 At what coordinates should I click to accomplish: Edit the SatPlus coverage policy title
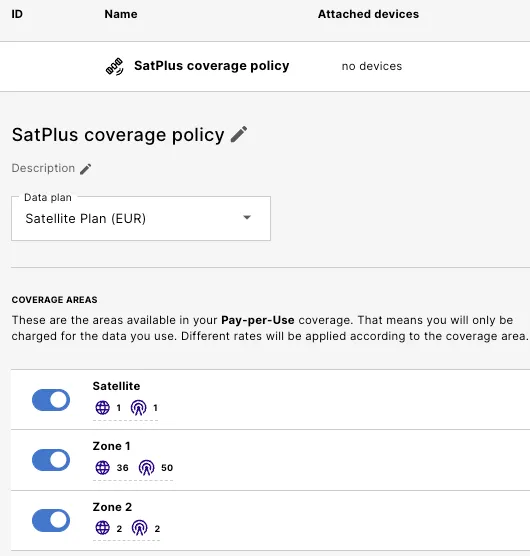[x=239, y=134]
